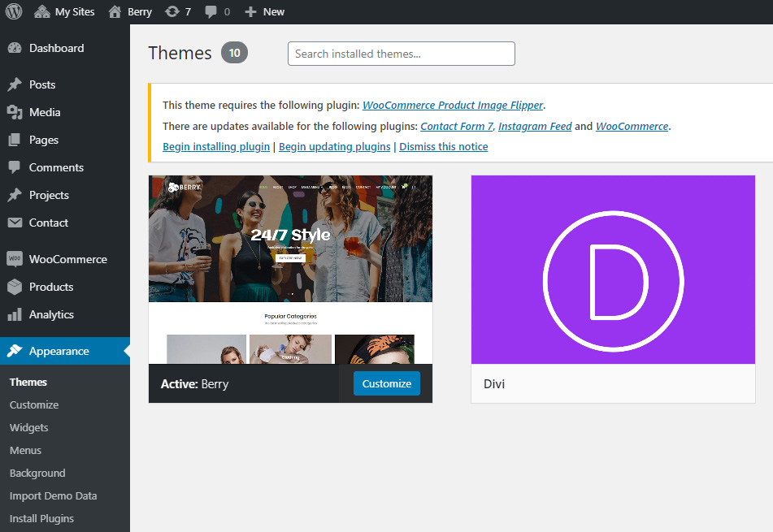Dismiss this notice link
The width and height of the screenshot is (773, 532).
pos(443,147)
